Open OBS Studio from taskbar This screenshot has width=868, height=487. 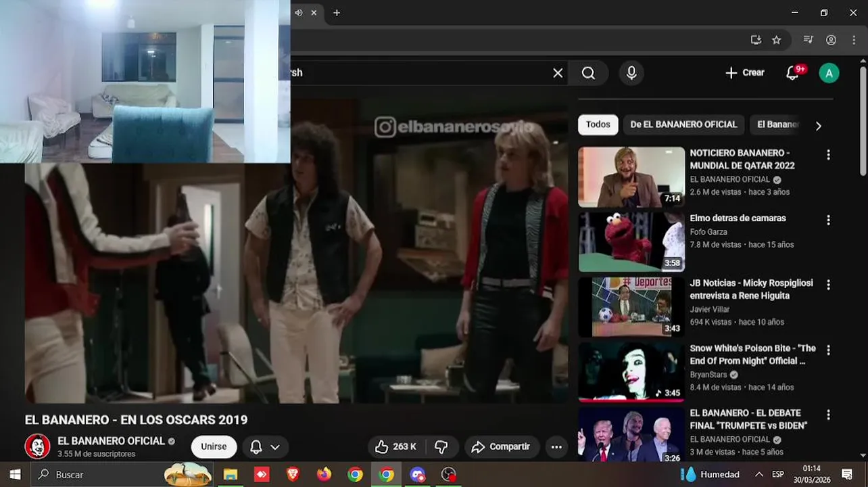pos(448,475)
